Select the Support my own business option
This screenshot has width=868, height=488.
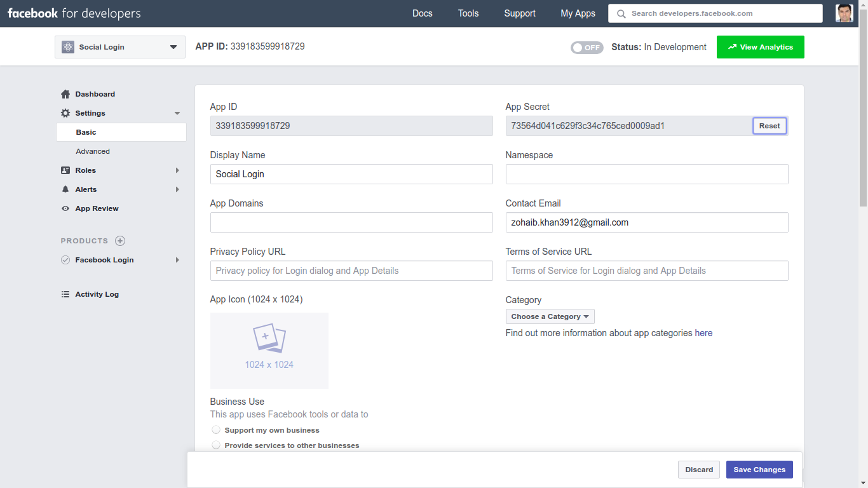pos(216,430)
